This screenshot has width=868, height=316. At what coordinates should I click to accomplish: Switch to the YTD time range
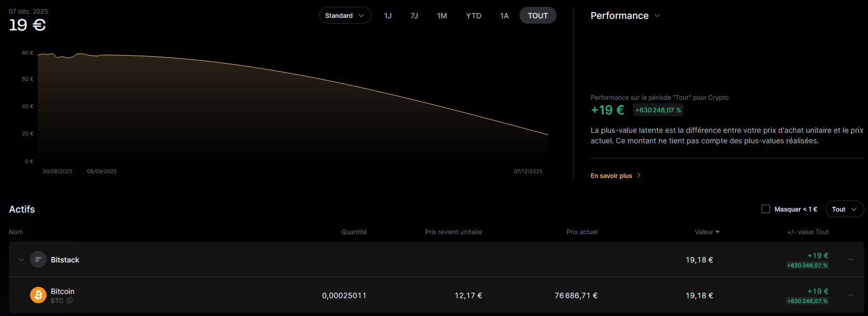point(473,16)
